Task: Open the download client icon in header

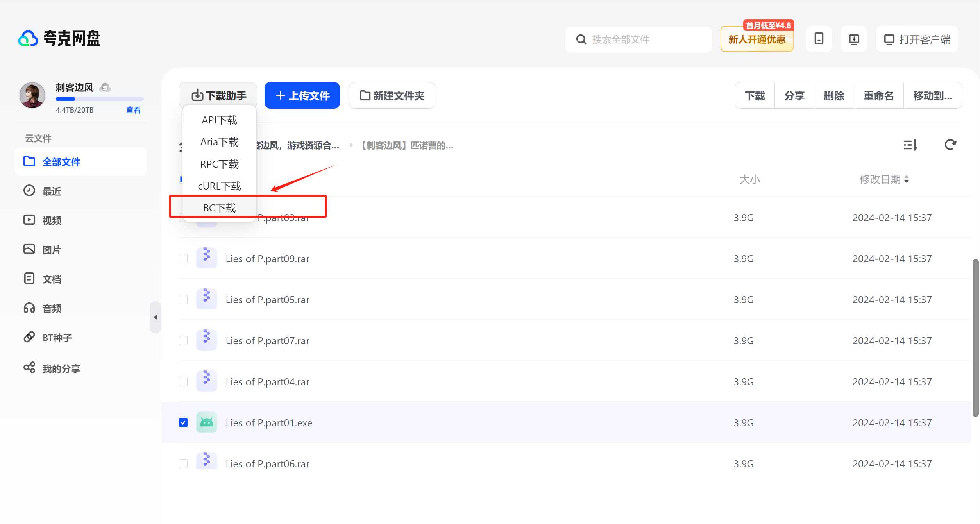Action: point(854,39)
